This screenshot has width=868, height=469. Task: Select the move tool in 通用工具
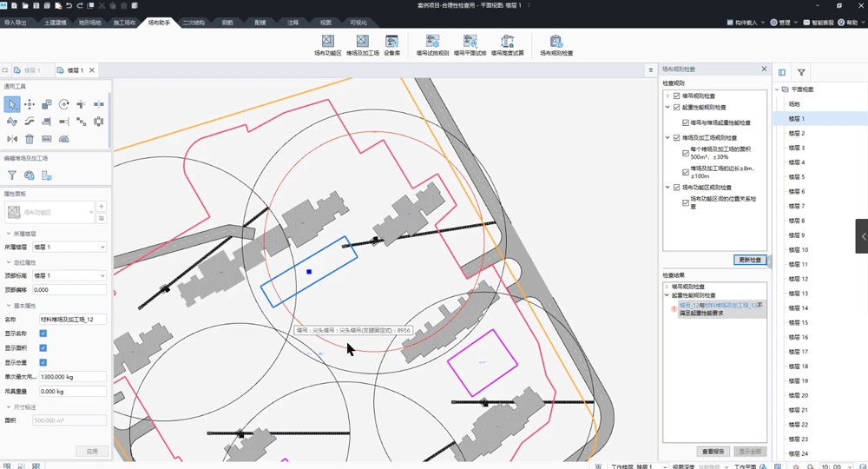pyautogui.click(x=30, y=104)
